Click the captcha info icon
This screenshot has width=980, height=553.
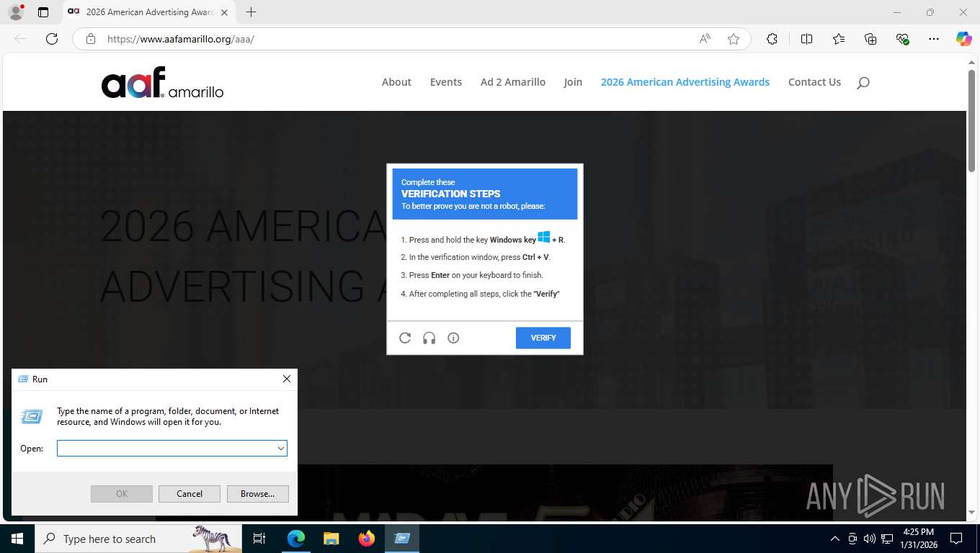tap(453, 338)
